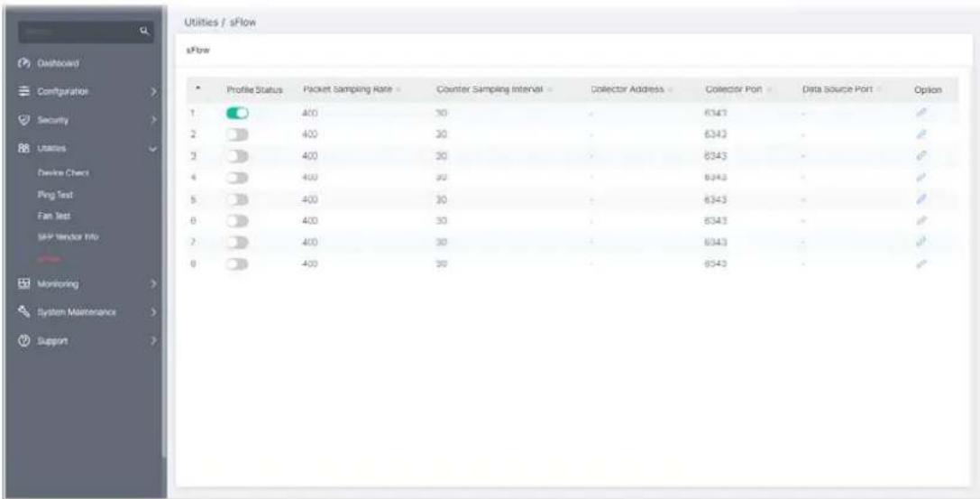
Task: Click Collector Port 6343 in row 1
Action: coord(716,113)
